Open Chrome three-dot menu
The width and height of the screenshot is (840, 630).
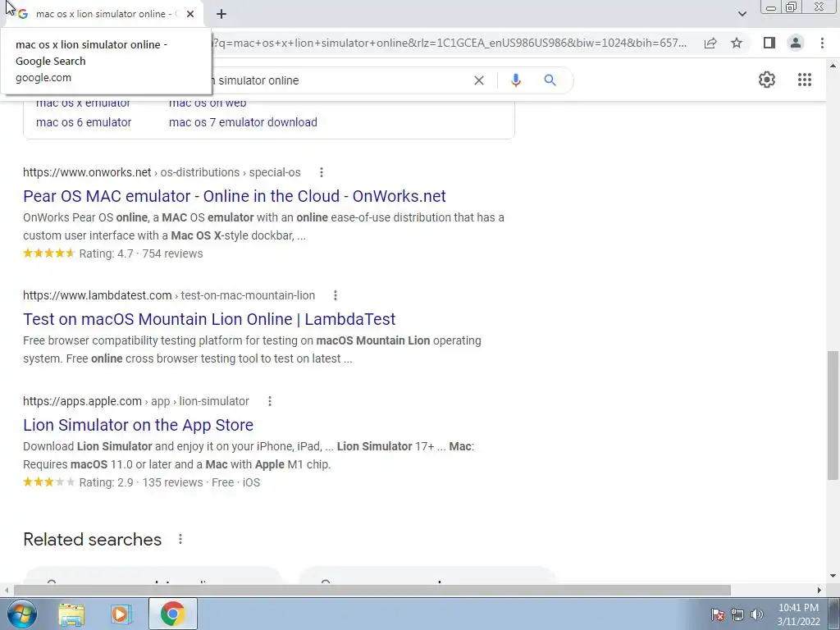coord(822,43)
